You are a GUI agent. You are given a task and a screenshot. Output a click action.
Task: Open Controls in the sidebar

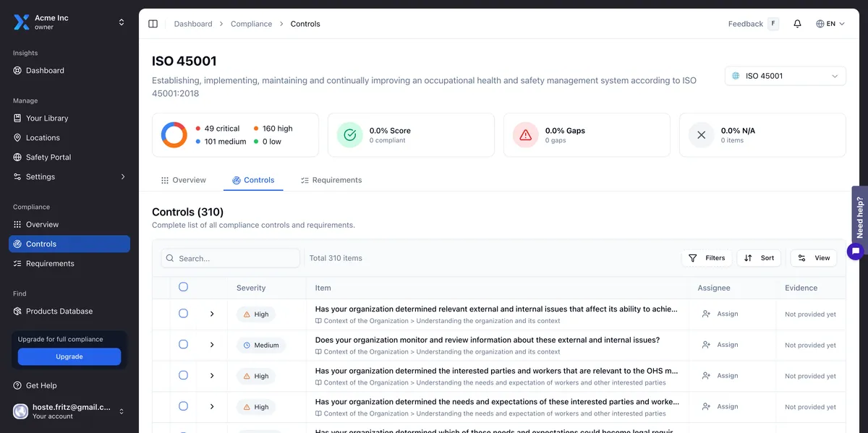(69, 244)
